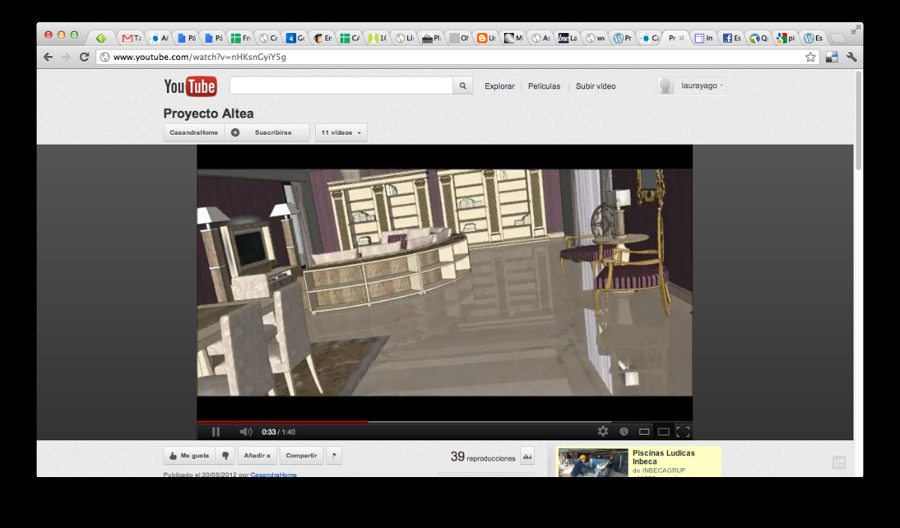The image size is (900, 528).
Task: Switch player to large size
Action: (663, 432)
